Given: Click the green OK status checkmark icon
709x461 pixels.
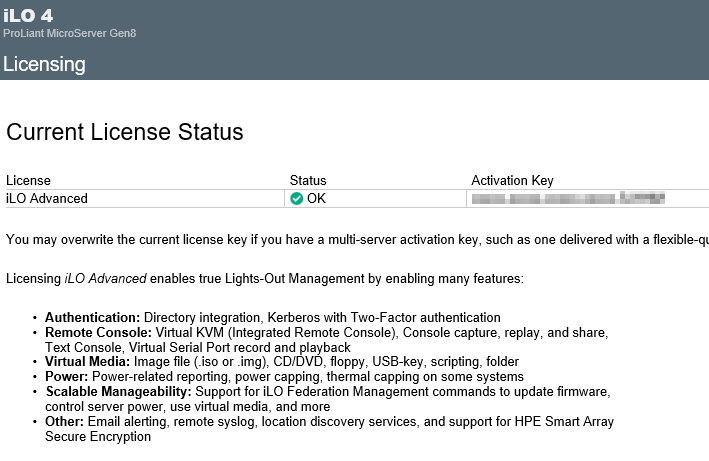Looking at the screenshot, I should [297, 198].
